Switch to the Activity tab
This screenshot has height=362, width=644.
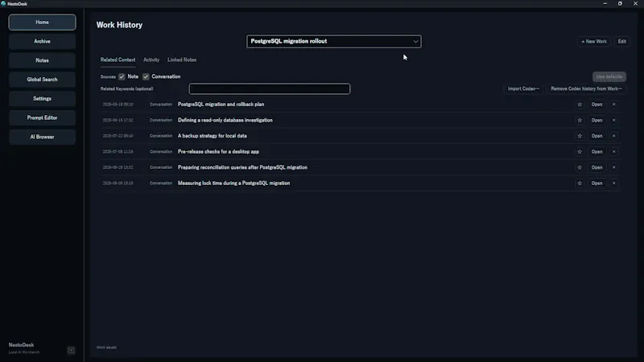151,60
